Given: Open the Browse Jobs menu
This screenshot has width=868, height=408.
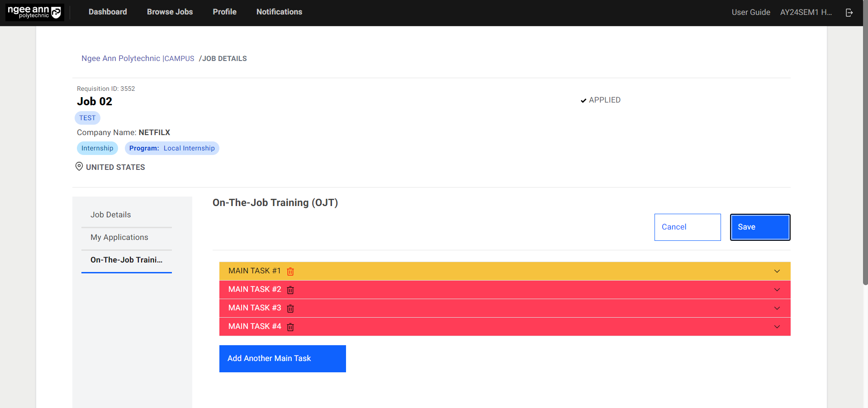Looking at the screenshot, I should click(x=170, y=12).
